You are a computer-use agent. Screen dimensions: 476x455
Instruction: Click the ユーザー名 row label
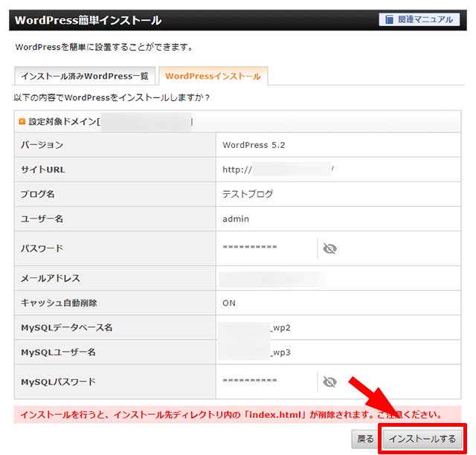[42, 219]
